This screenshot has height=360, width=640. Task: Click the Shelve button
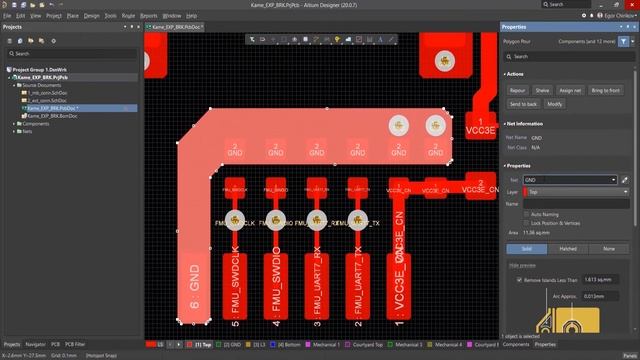tap(542, 91)
